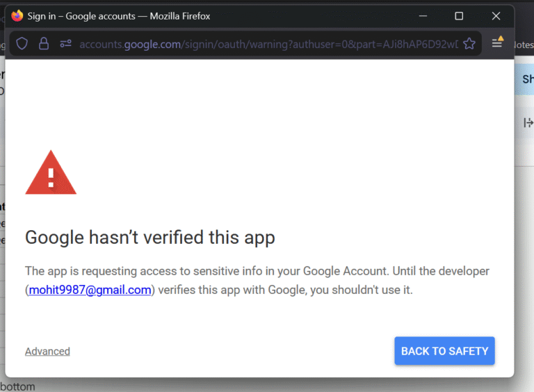Click the red warning triangle icon
This screenshot has width=534, height=392.
click(50, 173)
